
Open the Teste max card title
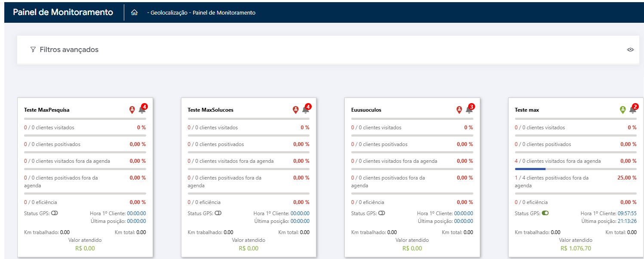tap(527, 110)
